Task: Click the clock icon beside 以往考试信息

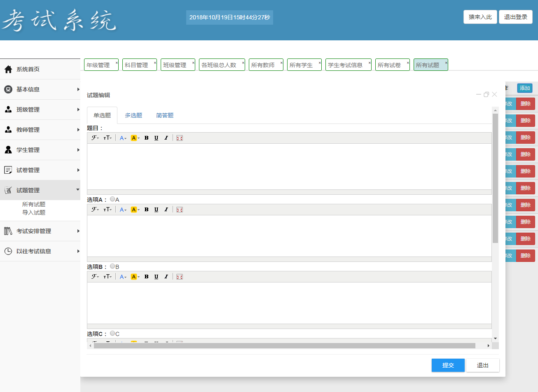Action: 8,251
